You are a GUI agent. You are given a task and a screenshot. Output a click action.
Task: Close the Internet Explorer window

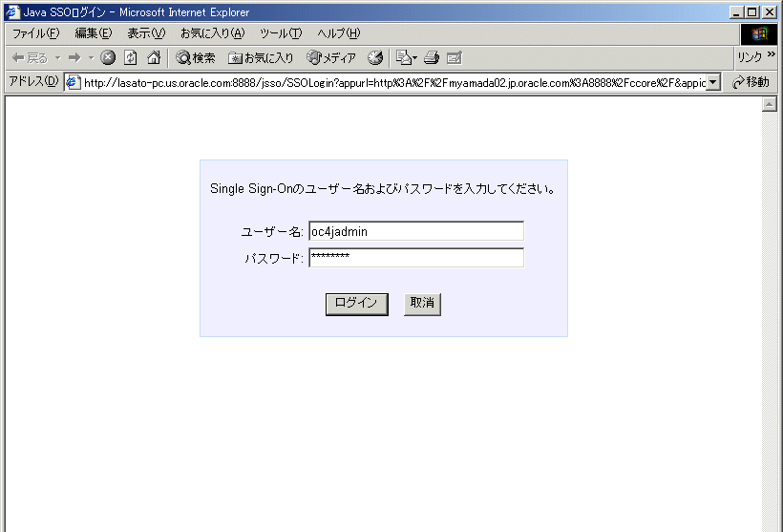770,12
